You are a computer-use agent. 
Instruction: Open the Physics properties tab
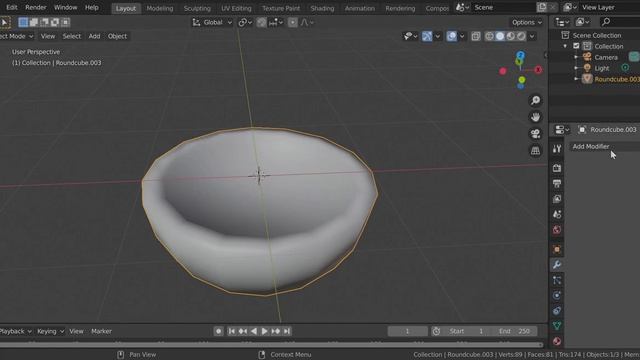(557, 296)
